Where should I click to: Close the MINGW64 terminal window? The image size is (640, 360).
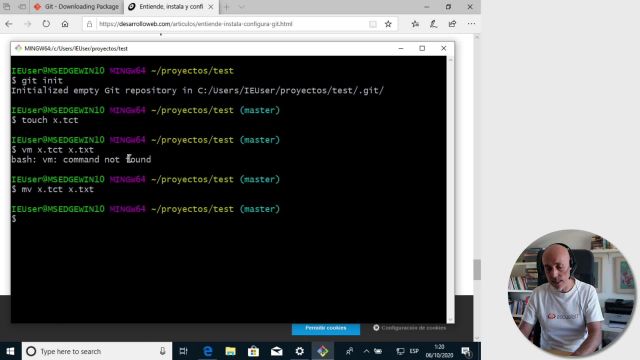(x=444, y=48)
